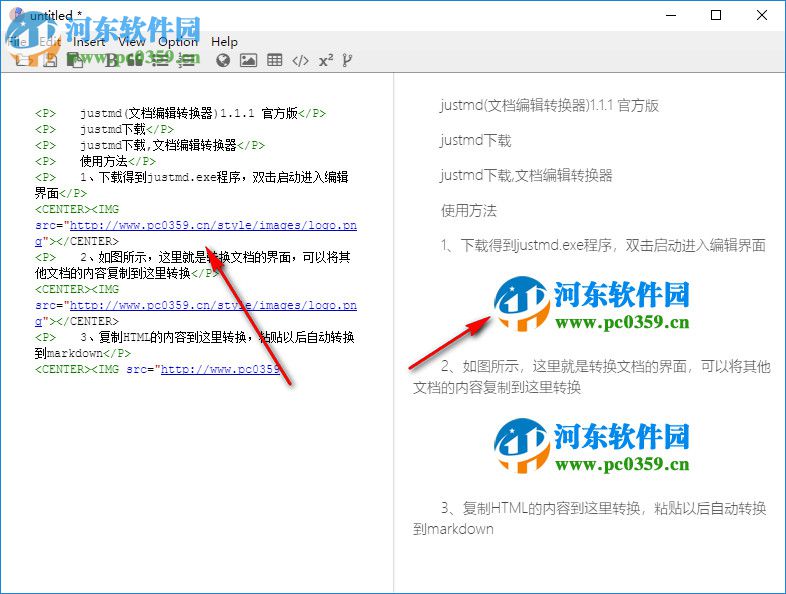Insert an image using the picture icon

click(x=249, y=61)
